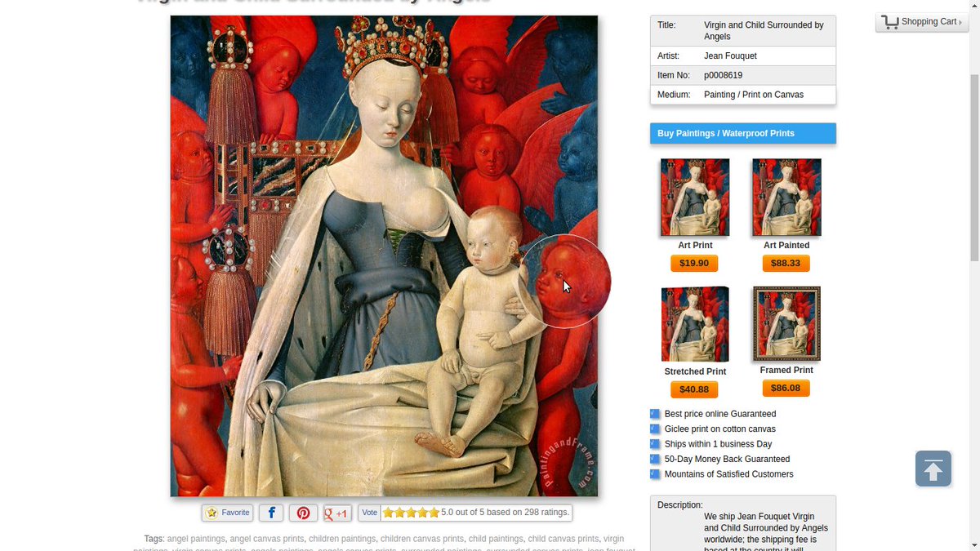Jump back to top of page
The width and height of the screenshot is (980, 551).
click(x=933, y=469)
